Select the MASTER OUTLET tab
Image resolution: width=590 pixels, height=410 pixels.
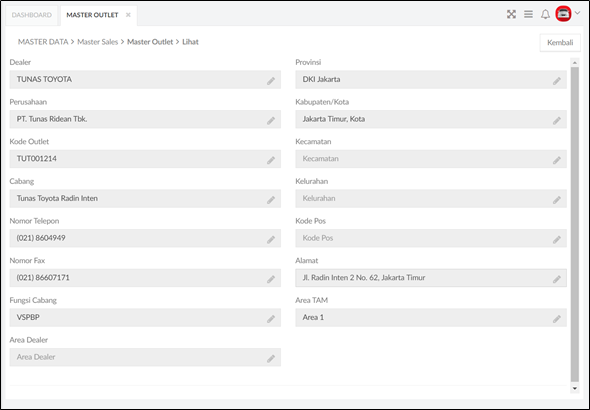point(92,15)
